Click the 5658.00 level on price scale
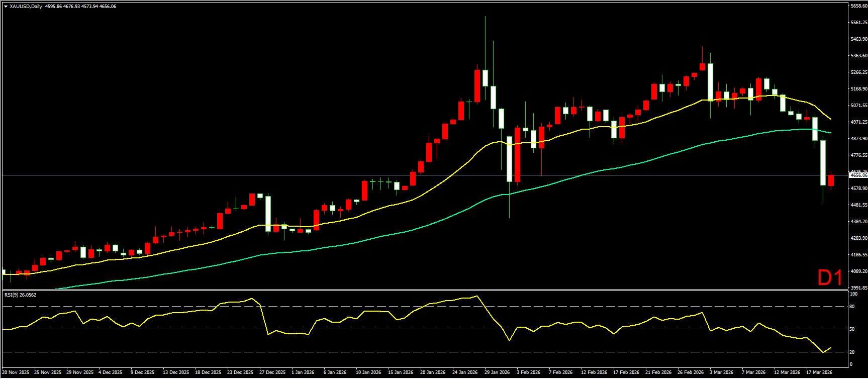868x379 pixels. [x=858, y=6]
